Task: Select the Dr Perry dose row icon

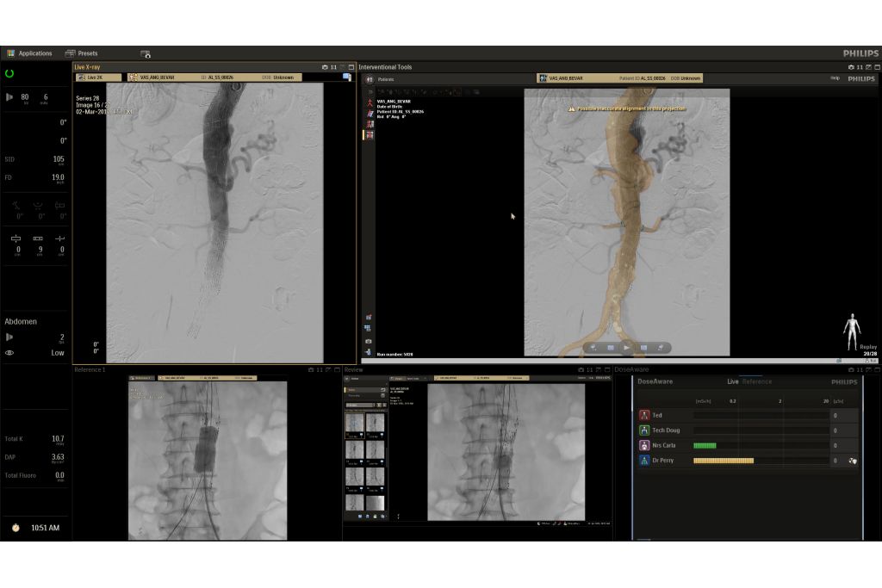Action: tap(643, 461)
